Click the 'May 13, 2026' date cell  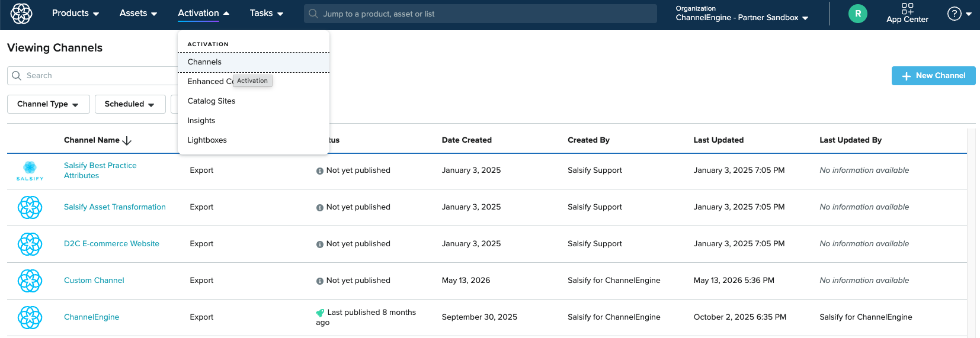click(x=466, y=281)
